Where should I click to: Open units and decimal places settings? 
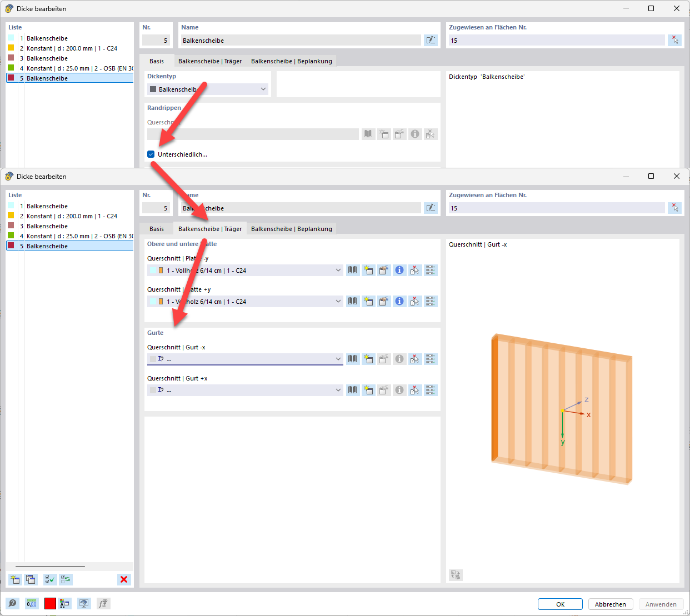click(x=32, y=603)
